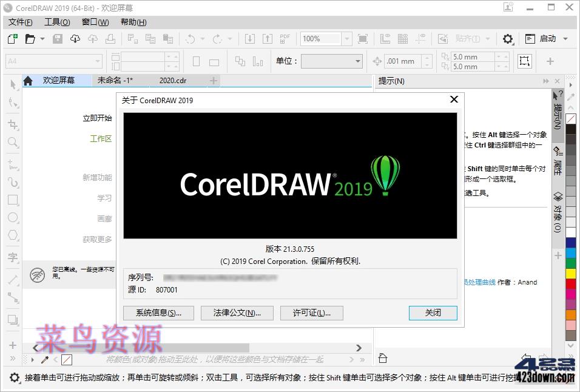Choose the Rectangle tool
Screen dimensions: 580x392
tap(13, 200)
